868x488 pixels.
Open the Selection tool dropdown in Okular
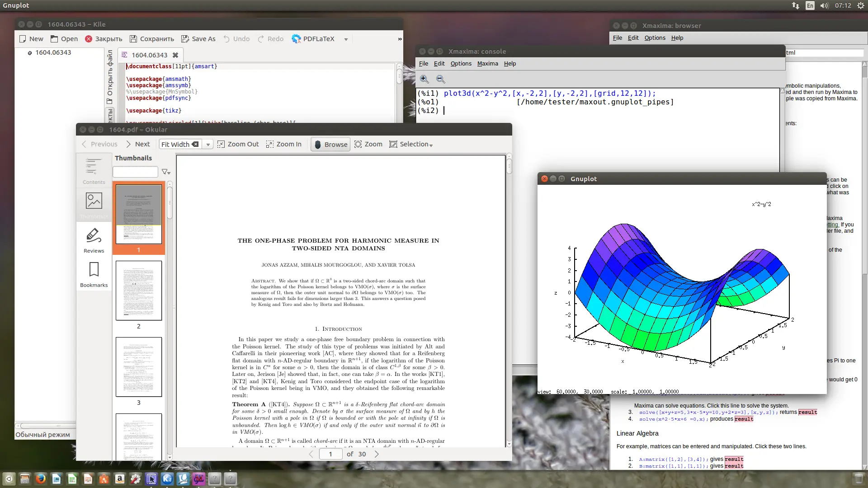(411, 144)
